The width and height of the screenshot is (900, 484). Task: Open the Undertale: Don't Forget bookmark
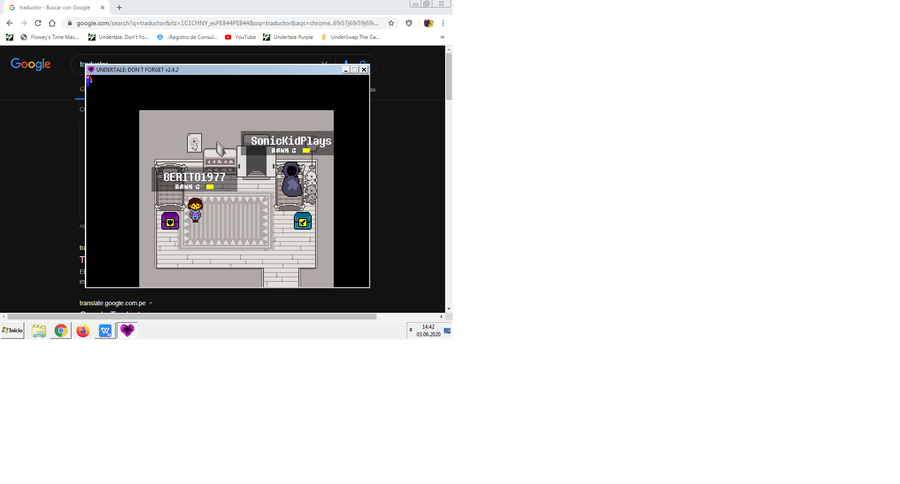pyautogui.click(x=118, y=37)
